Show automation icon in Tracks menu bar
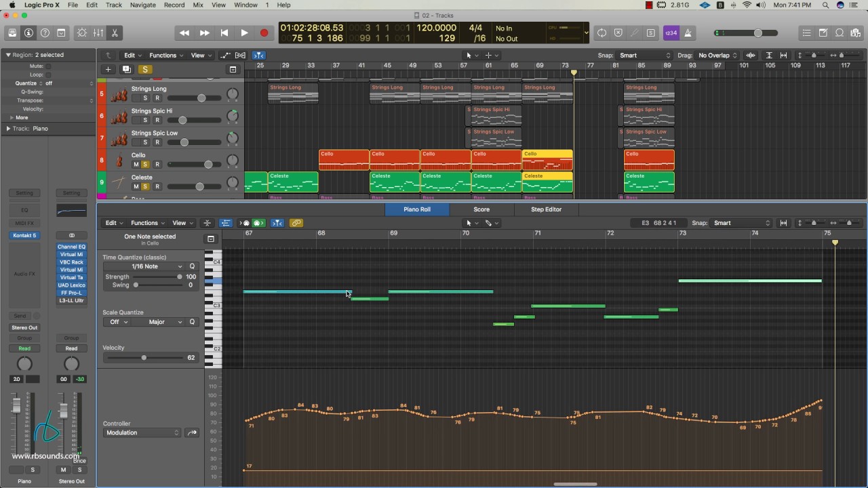Viewport: 868px width, 488px height. pos(225,56)
